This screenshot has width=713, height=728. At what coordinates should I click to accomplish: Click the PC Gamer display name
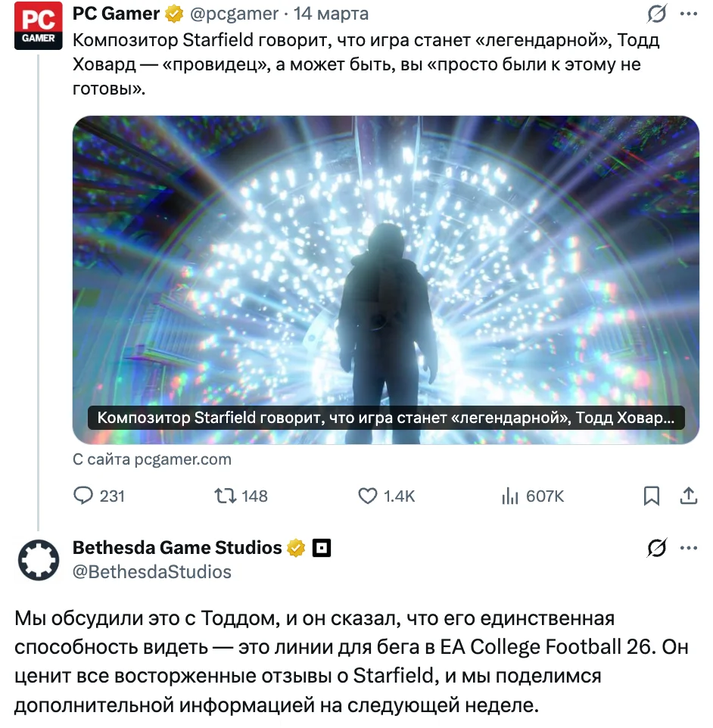point(117,14)
